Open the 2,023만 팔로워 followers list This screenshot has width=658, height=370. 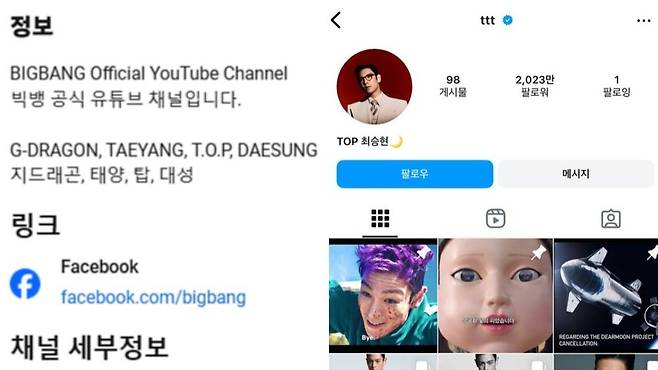[535, 86]
